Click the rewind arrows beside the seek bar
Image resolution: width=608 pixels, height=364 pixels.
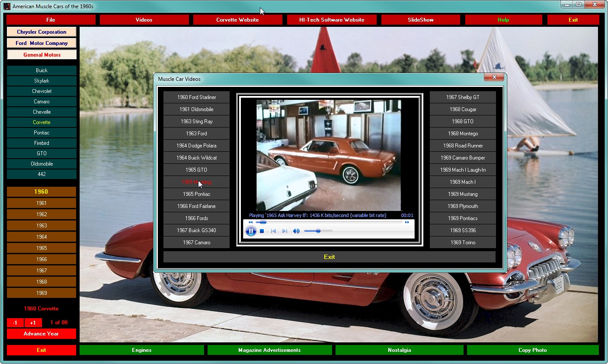pyautogui.click(x=250, y=222)
